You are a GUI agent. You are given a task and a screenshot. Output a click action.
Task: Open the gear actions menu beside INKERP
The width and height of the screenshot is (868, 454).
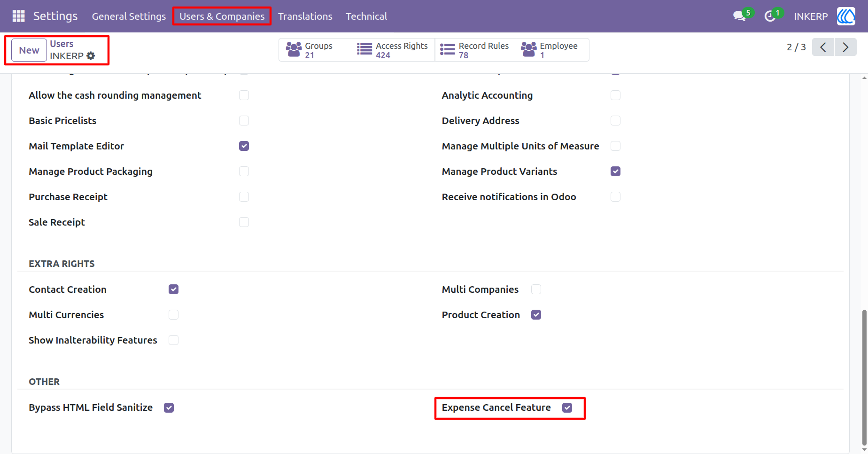pyautogui.click(x=91, y=56)
